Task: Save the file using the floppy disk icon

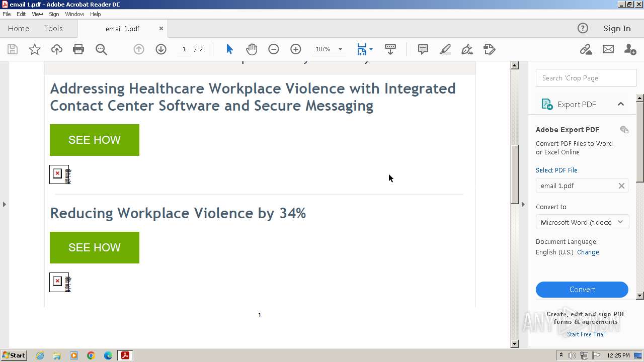Action: pos(13,49)
